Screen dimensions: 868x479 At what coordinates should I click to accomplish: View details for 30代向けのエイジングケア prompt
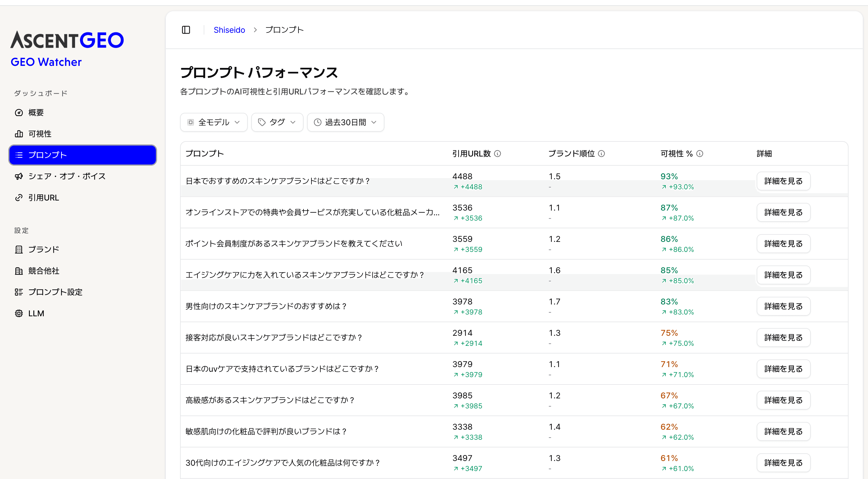click(x=784, y=463)
